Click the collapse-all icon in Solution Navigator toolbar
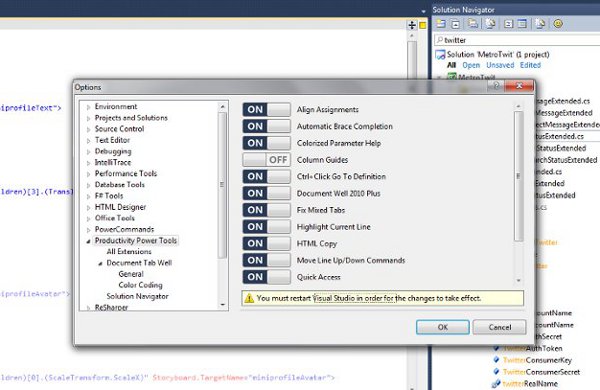 click(x=456, y=24)
